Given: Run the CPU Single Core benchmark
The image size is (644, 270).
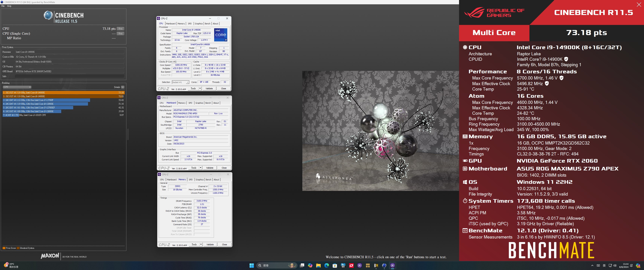Looking at the screenshot, I should [x=121, y=34].
